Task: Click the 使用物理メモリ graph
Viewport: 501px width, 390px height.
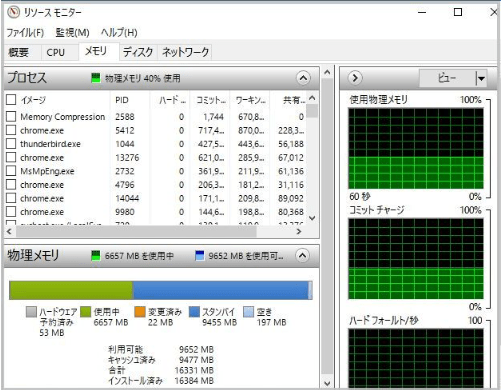Action: [x=416, y=149]
